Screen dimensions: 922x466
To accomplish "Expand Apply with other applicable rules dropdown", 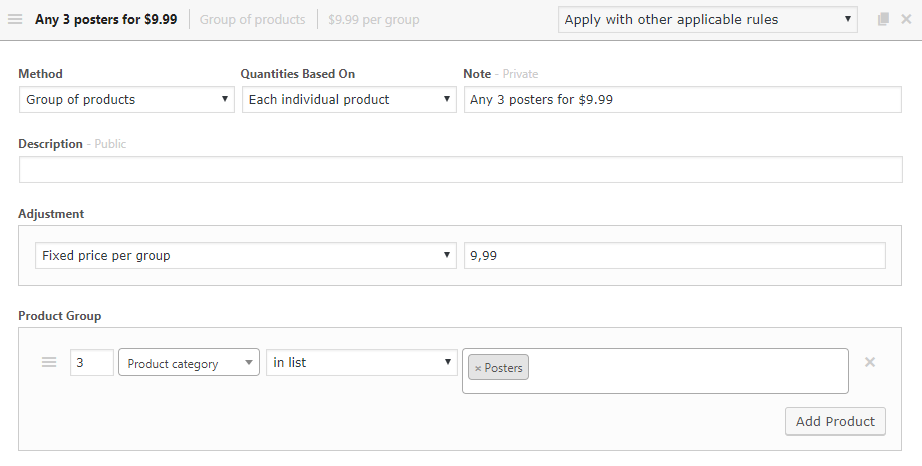I will tap(707, 19).
